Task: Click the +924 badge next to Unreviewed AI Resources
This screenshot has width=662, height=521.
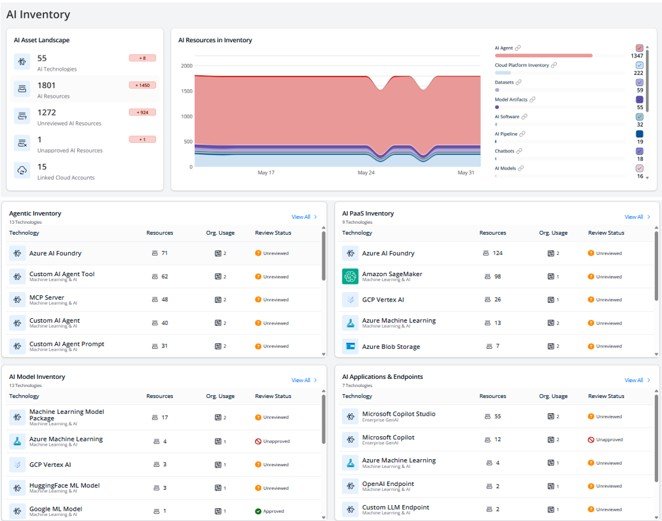Action: click(x=143, y=112)
